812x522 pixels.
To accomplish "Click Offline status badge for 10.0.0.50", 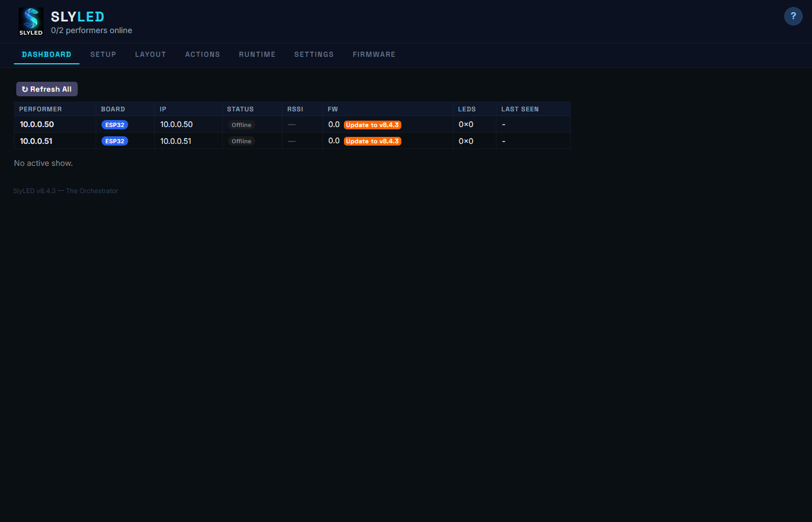I will click(241, 125).
